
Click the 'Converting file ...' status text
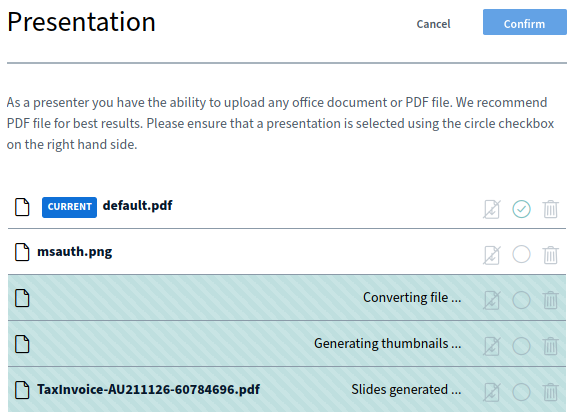tap(412, 298)
